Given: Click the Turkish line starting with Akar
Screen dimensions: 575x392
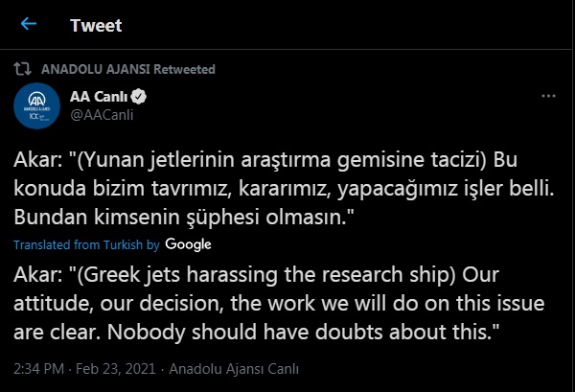Looking at the screenshot, I should tap(271, 156).
